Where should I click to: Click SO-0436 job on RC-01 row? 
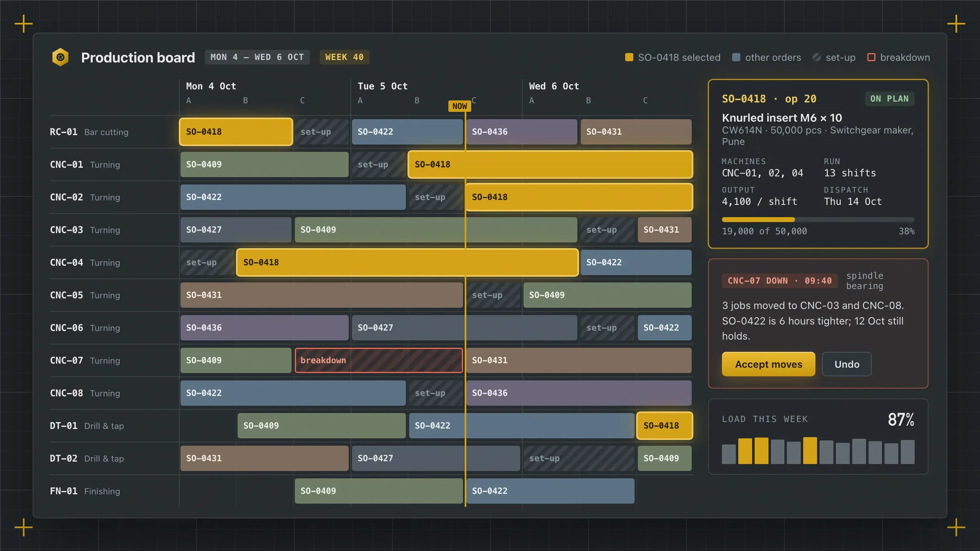pos(522,132)
